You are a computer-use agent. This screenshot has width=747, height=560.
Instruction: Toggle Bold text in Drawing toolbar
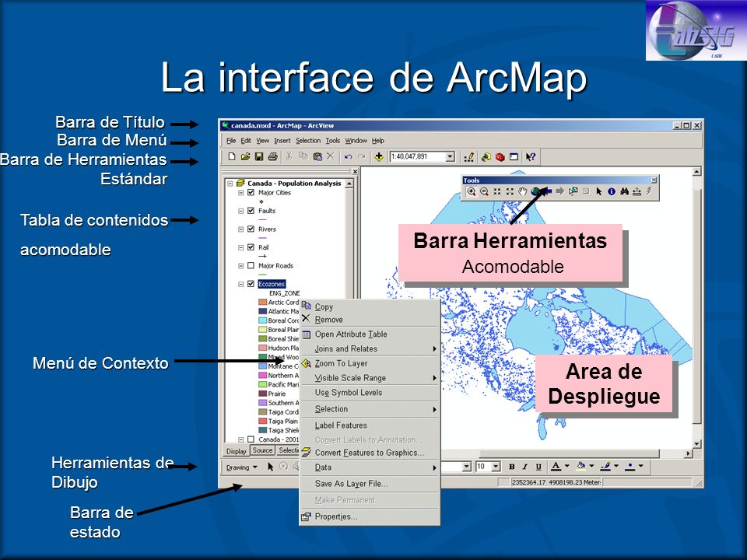[x=512, y=467]
